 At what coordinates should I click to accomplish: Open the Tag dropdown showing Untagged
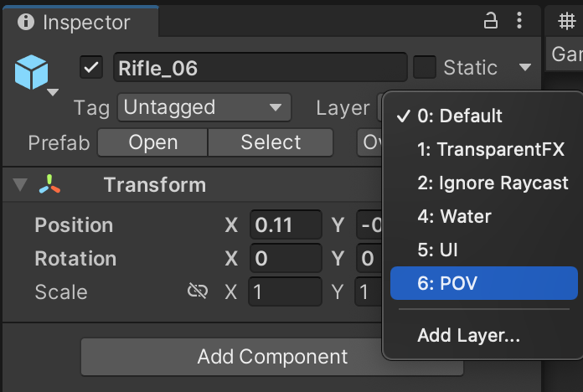204,107
